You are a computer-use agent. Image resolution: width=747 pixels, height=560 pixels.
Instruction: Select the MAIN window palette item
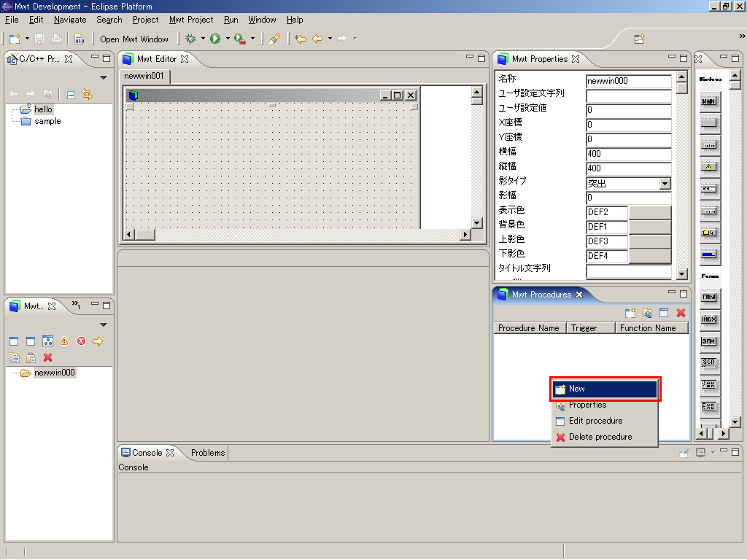[x=709, y=101]
